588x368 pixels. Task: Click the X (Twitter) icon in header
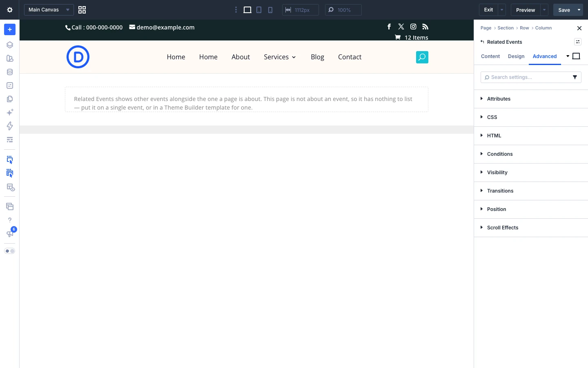tap(401, 27)
